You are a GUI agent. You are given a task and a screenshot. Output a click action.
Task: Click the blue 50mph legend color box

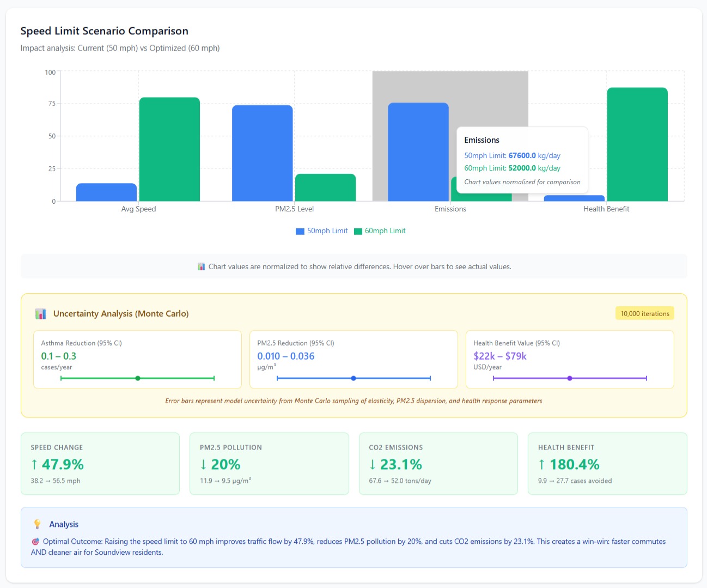(300, 232)
